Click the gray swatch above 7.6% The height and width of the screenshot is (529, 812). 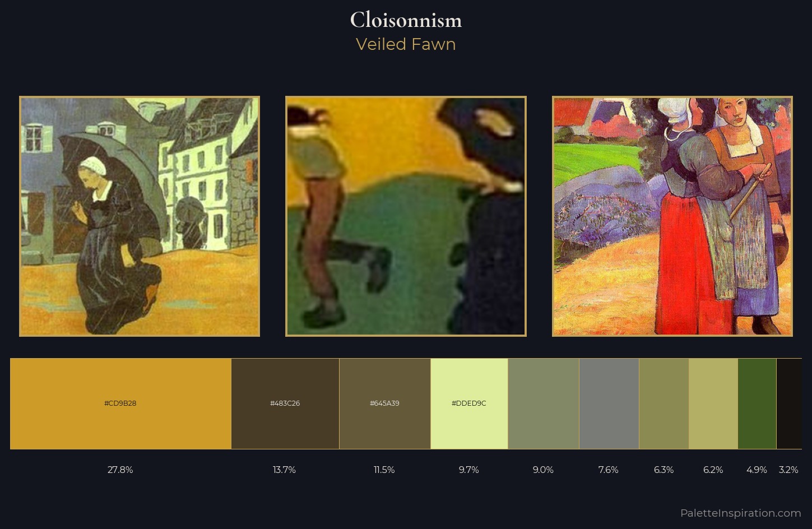pos(609,403)
